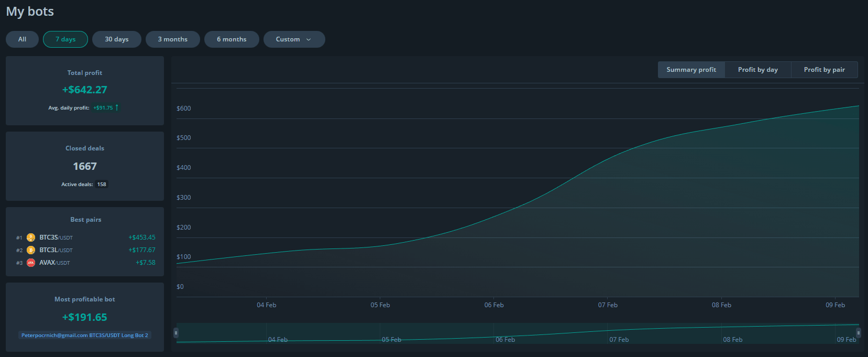Open the Profit by day tab
This screenshot has width=868, height=357.
[x=757, y=70]
